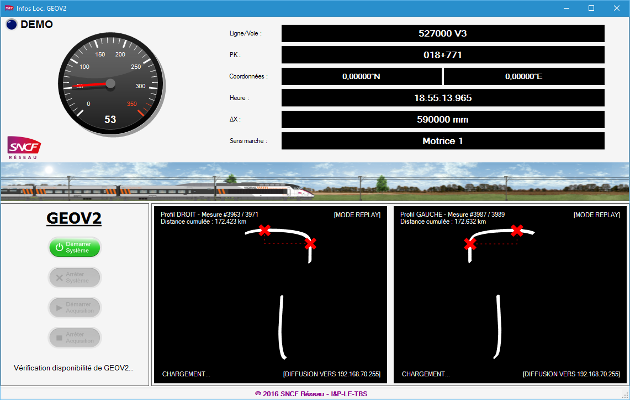Click the latitude coordinate field
Image resolution: width=630 pixels, height=400 pixels.
361,76
